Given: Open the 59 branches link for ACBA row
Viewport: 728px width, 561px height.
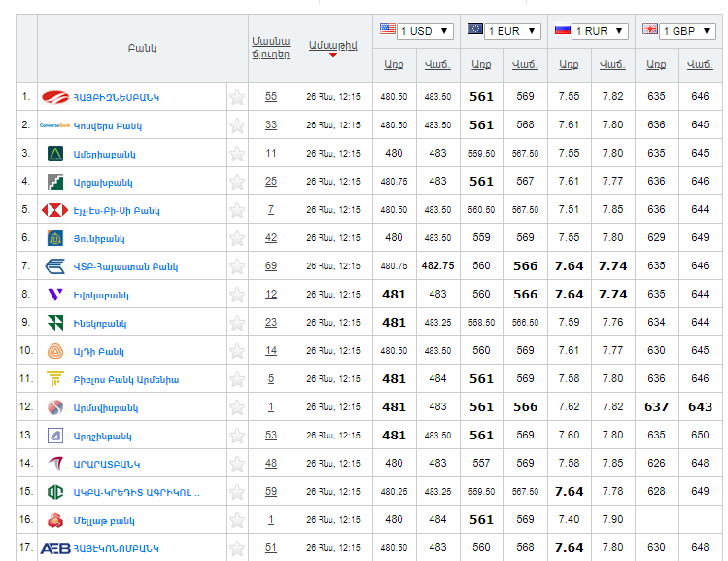Looking at the screenshot, I should (x=271, y=491).
